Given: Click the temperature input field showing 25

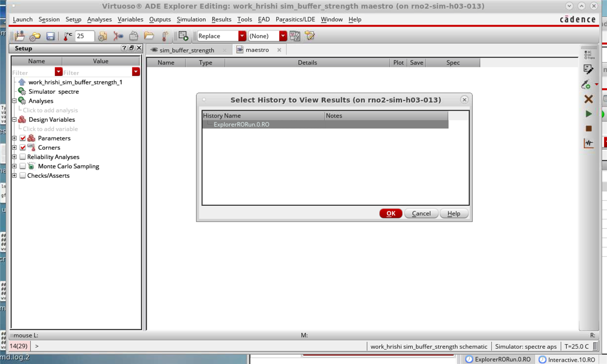Looking at the screenshot, I should [85, 36].
